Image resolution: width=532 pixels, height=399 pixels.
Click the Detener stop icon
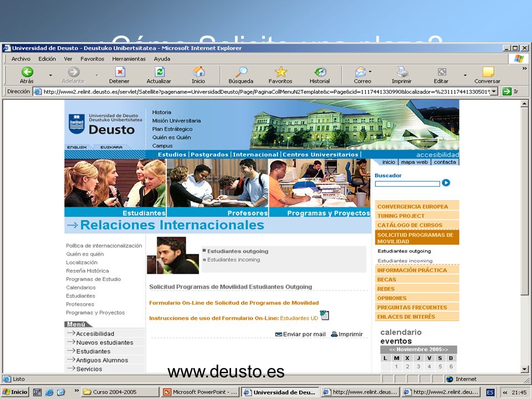(x=120, y=72)
